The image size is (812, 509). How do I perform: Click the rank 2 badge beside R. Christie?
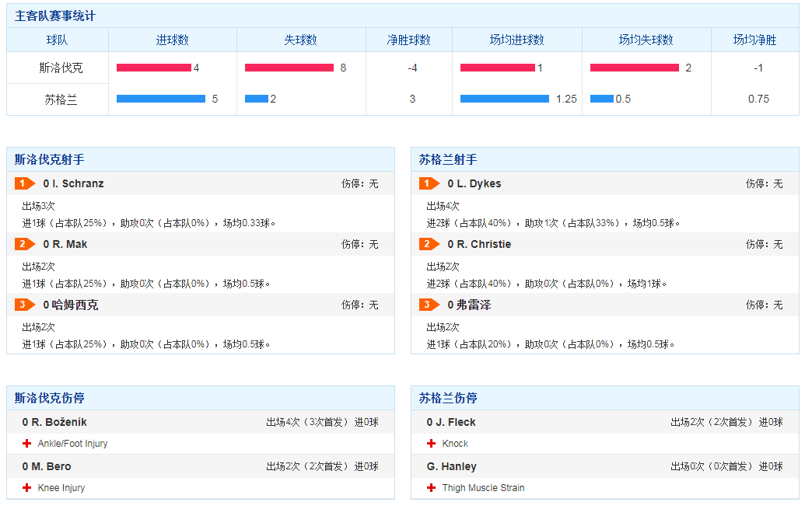(429, 244)
